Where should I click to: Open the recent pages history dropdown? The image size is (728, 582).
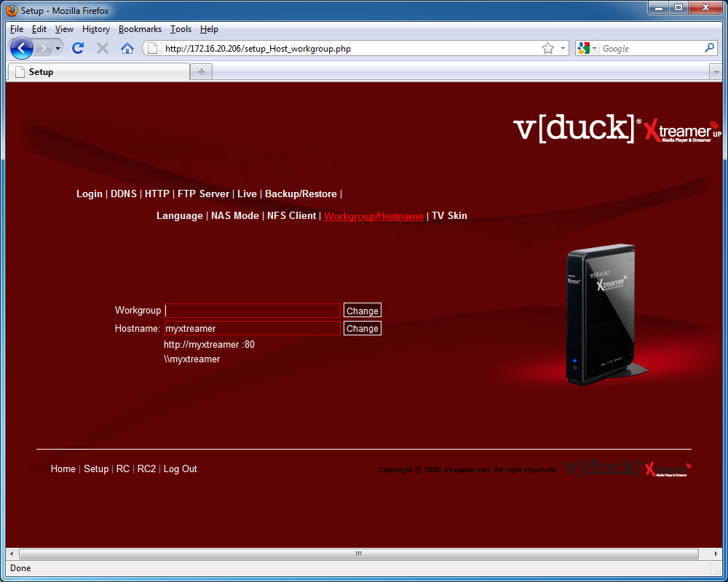click(x=58, y=48)
